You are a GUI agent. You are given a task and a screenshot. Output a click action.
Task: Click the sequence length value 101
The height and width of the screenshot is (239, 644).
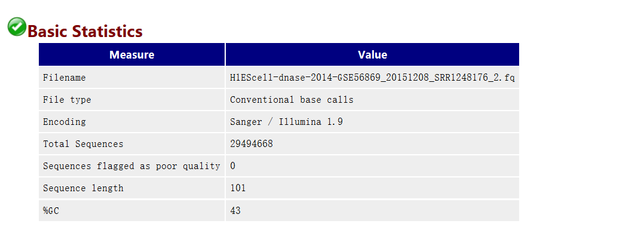tap(238, 188)
